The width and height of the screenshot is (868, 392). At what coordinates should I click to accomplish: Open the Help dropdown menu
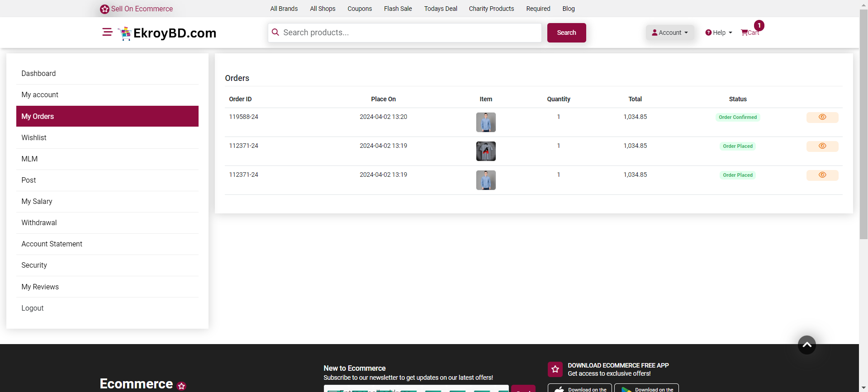point(718,33)
